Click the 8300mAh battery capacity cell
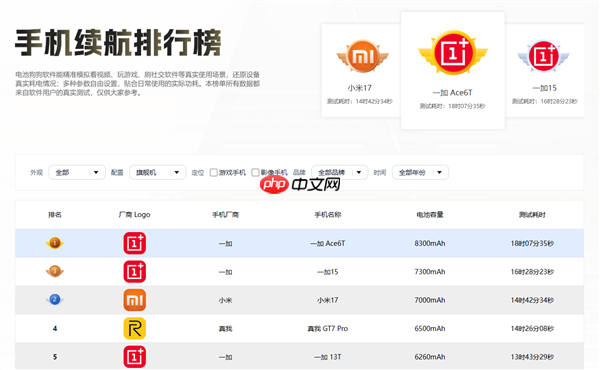The height and width of the screenshot is (370, 600). click(430, 243)
